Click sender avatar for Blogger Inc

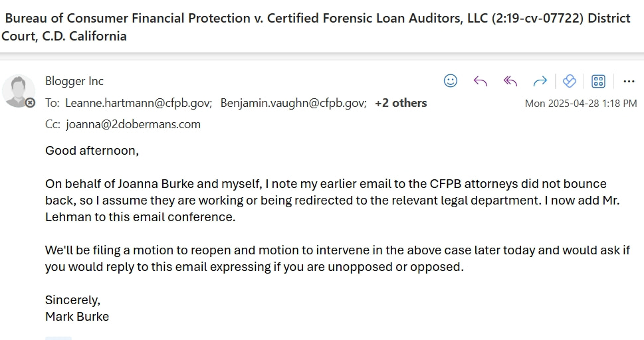[x=18, y=91]
